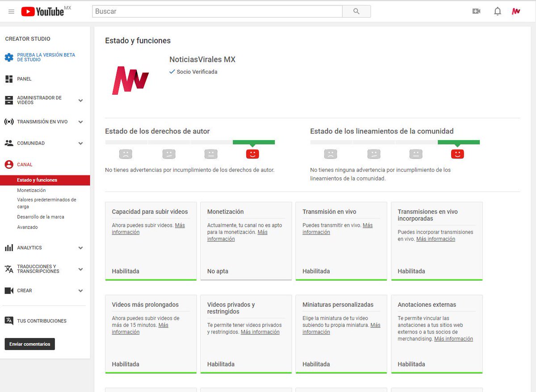Open Más información in Capacidad para subir videos
The height and width of the screenshot is (392, 536).
(x=148, y=229)
